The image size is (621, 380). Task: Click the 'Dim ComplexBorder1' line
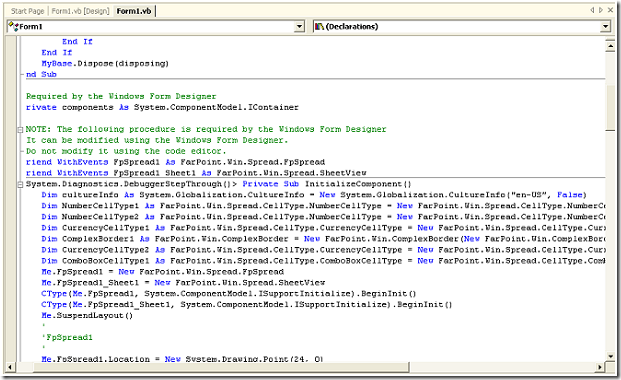[x=323, y=239]
